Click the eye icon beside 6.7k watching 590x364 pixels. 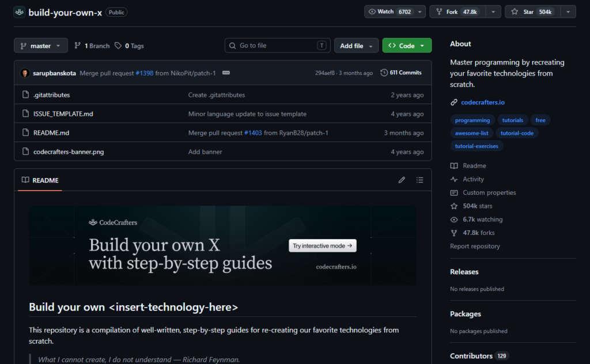tap(454, 219)
